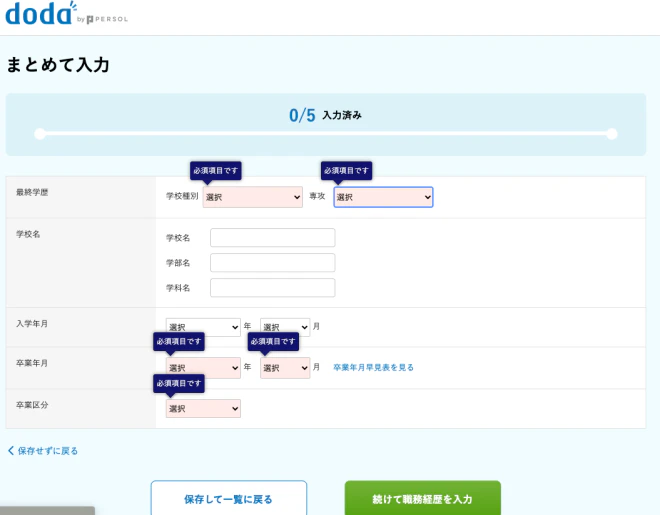Click the 学部名 text field
The width and height of the screenshot is (660, 515).
(273, 263)
